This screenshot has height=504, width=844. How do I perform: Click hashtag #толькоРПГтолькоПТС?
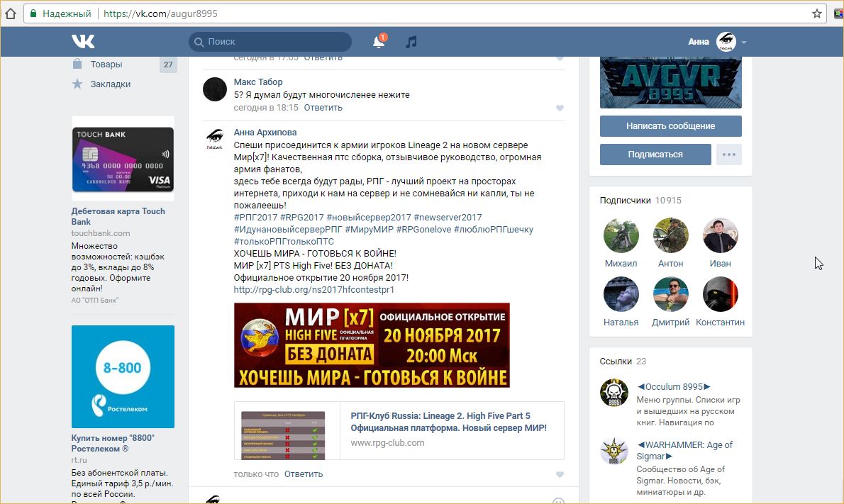tap(284, 242)
